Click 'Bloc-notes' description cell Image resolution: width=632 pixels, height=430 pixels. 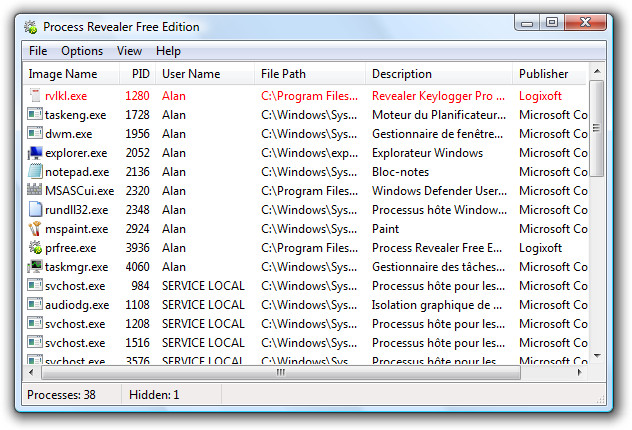coord(400,172)
